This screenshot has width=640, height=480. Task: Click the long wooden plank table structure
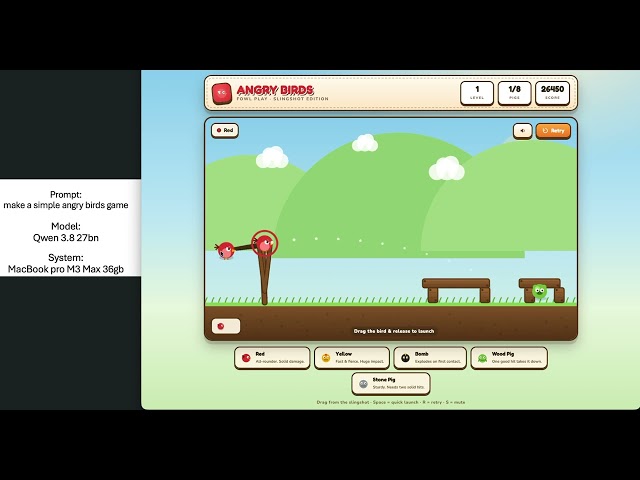click(456, 290)
